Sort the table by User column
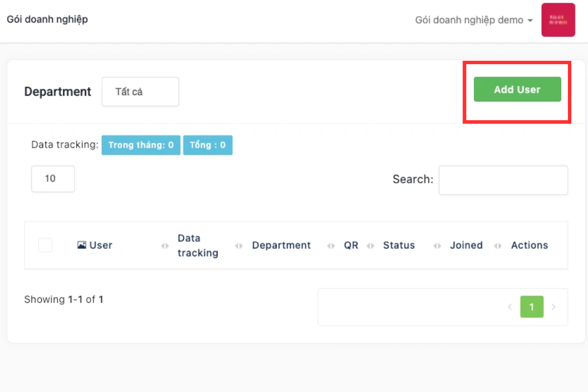Screen dimensions: 588x392 pyautogui.click(x=101, y=245)
